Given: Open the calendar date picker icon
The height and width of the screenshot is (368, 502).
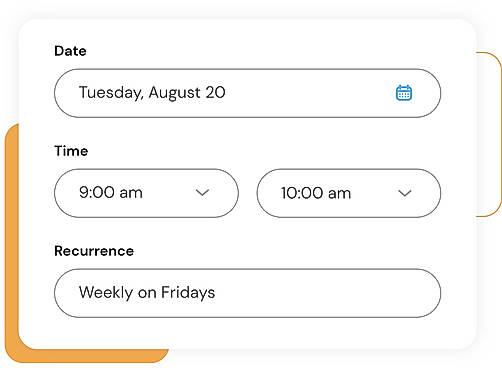Looking at the screenshot, I should pyautogui.click(x=404, y=93).
